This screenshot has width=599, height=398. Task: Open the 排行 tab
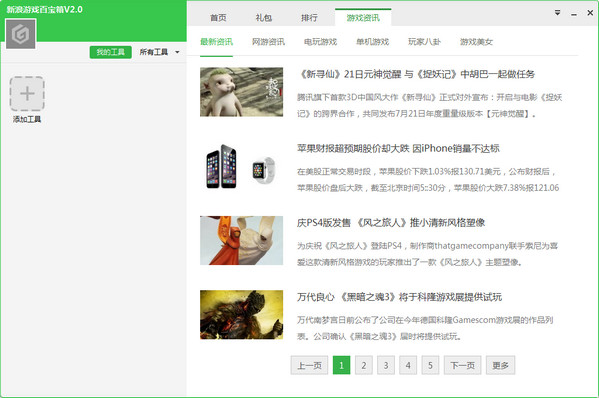click(309, 18)
